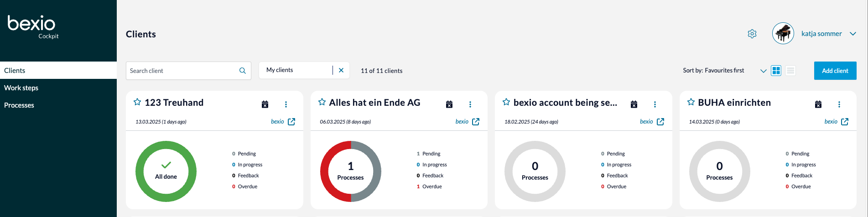Switch to list view

(x=791, y=71)
